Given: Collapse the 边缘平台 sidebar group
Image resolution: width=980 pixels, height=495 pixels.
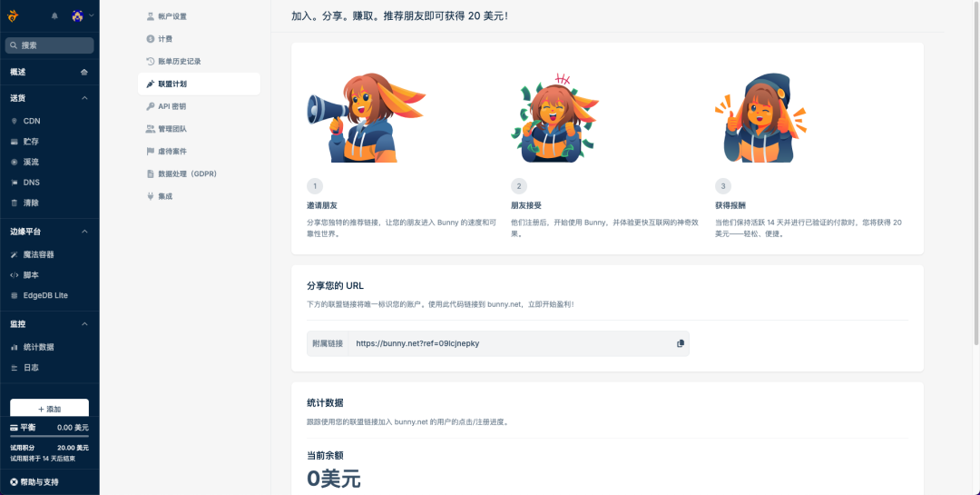Looking at the screenshot, I should pos(84,232).
